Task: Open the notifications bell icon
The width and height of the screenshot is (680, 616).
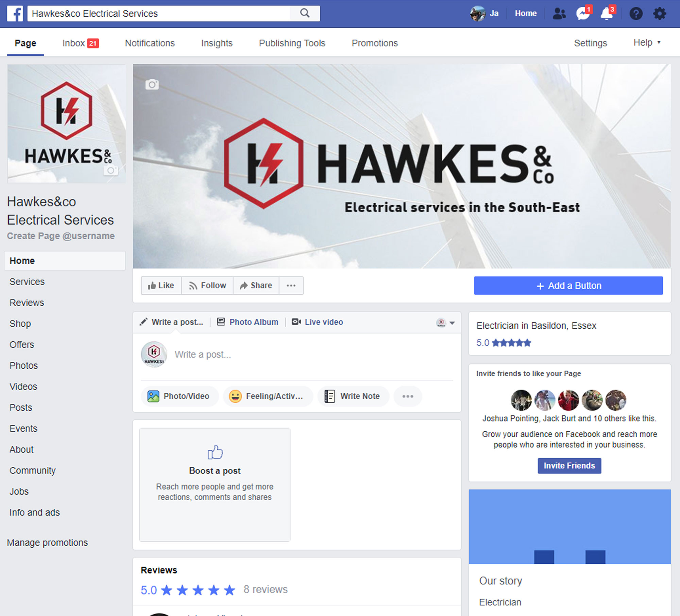Action: point(607,13)
